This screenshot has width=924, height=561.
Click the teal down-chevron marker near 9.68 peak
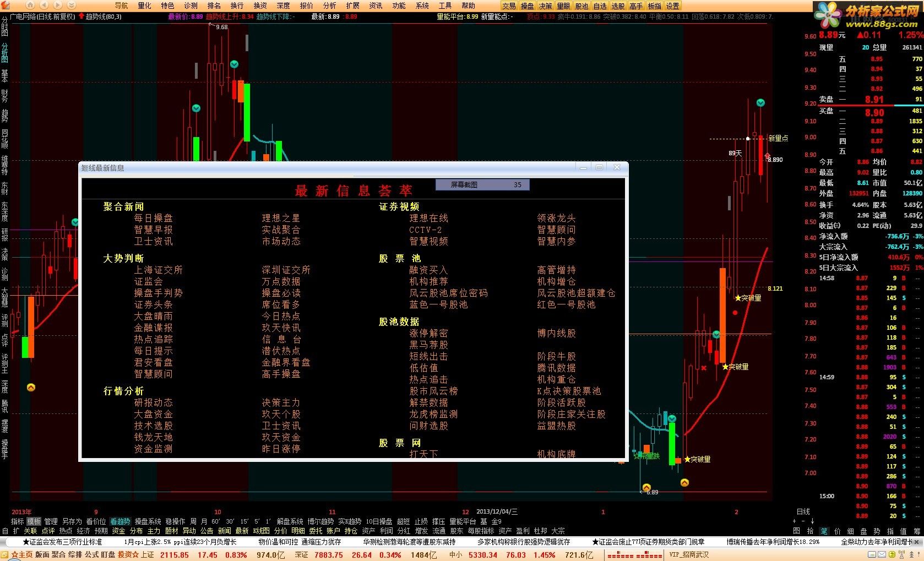(x=234, y=64)
